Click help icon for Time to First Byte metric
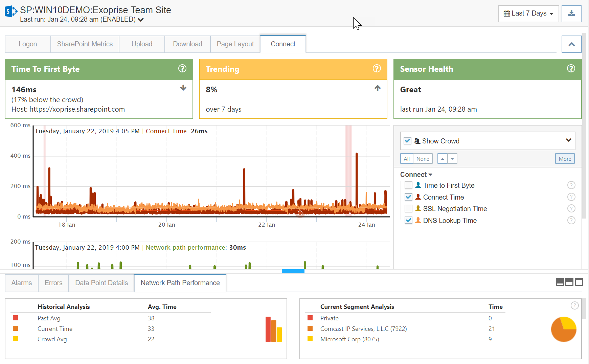Viewport: 589px width, 364px height. 571,185
